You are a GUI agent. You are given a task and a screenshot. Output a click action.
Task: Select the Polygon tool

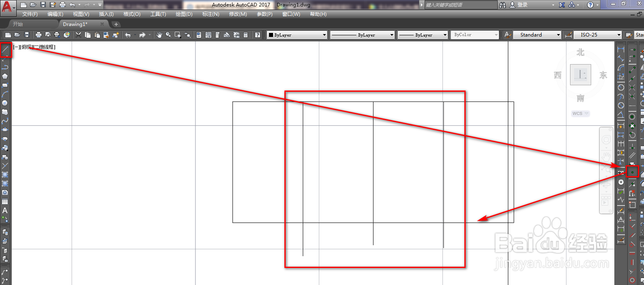point(5,76)
